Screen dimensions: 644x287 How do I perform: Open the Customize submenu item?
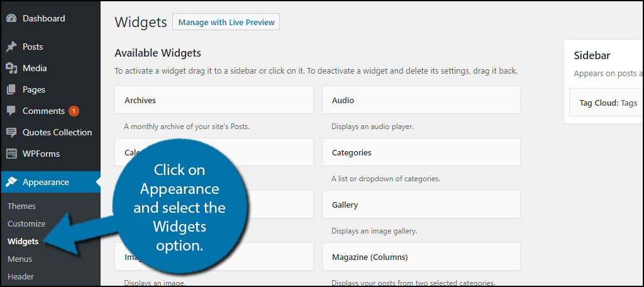26,224
